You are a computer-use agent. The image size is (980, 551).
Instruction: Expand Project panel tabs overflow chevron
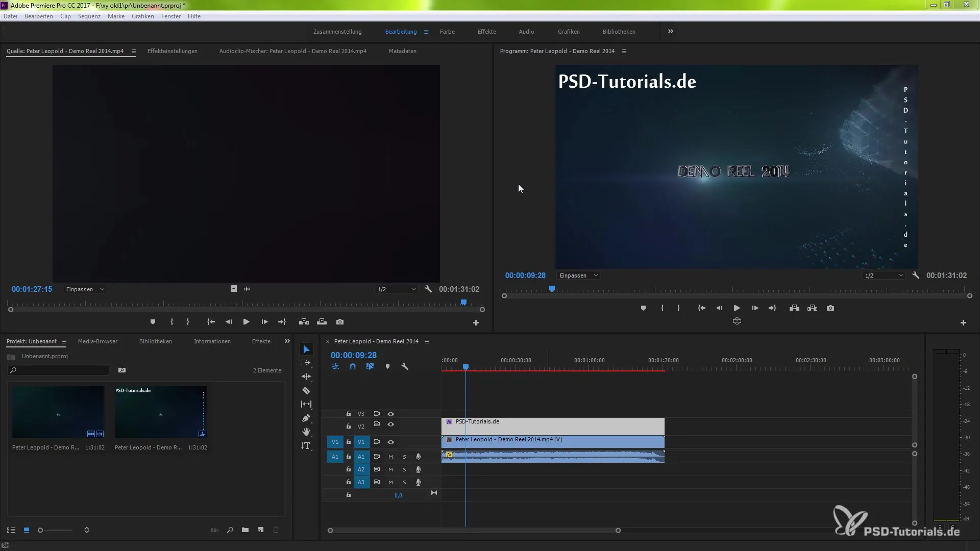coord(287,341)
